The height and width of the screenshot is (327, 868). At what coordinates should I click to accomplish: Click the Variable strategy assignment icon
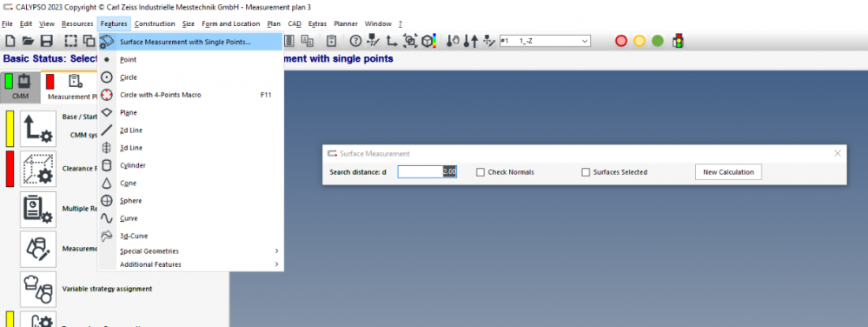point(38,290)
